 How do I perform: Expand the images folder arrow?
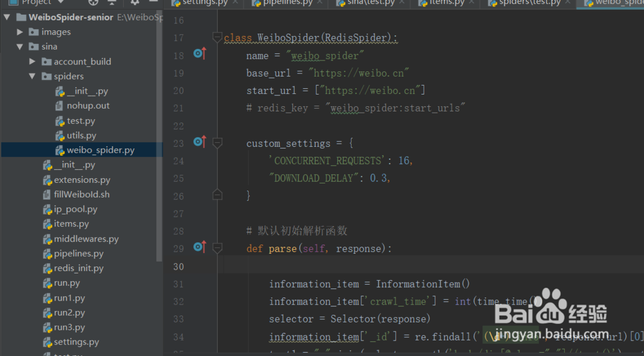(x=20, y=32)
